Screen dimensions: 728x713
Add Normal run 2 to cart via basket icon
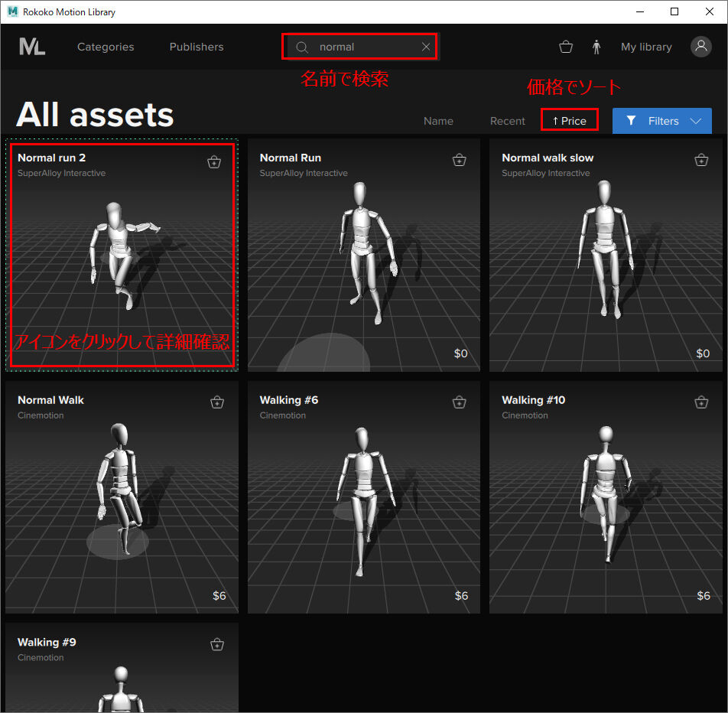(214, 161)
